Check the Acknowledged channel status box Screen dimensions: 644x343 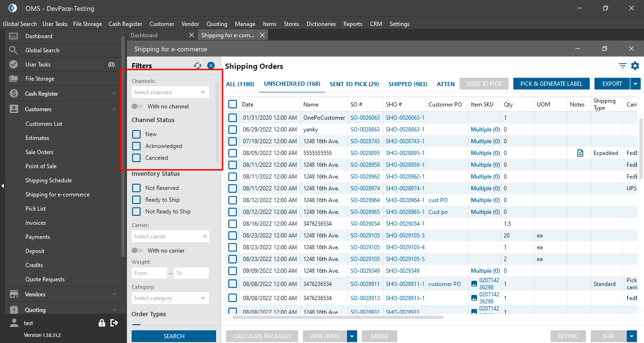(x=136, y=146)
